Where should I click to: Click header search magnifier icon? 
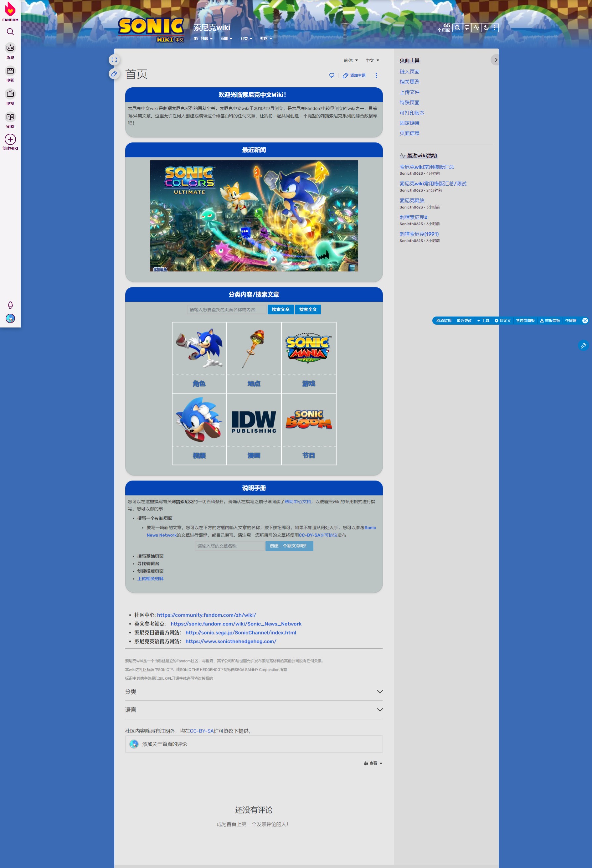(x=457, y=27)
